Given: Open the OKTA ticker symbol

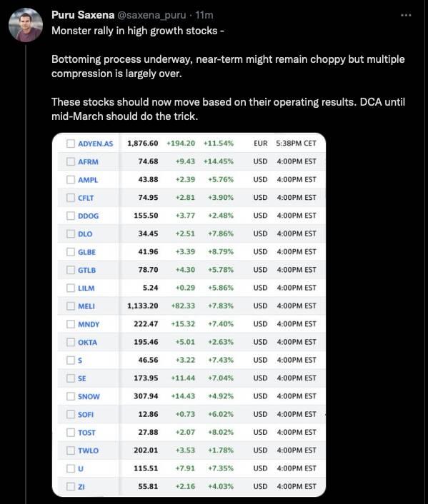Looking at the screenshot, I should pos(87,343).
